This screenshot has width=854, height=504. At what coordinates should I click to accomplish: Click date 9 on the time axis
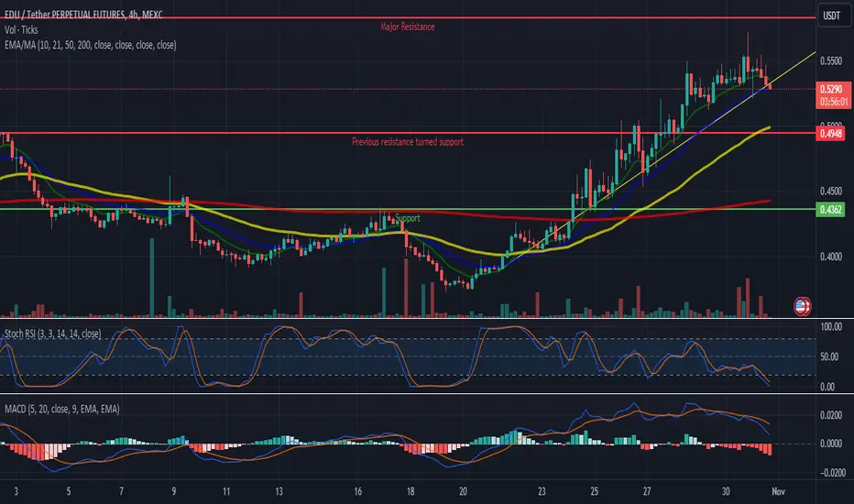(x=174, y=491)
